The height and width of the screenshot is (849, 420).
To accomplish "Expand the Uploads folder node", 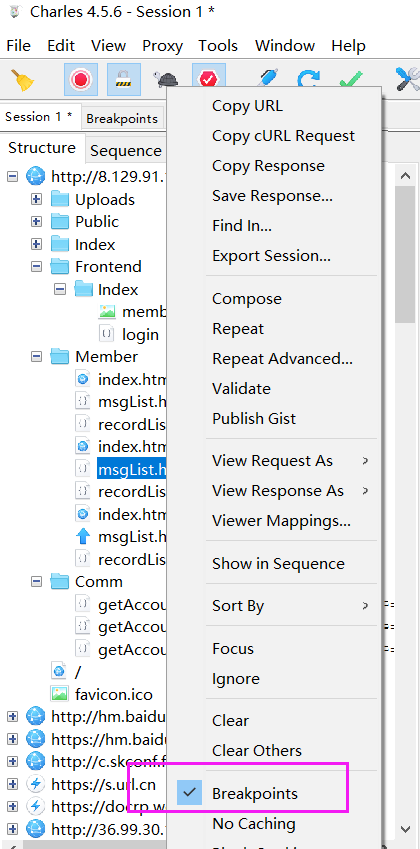I will tap(36, 200).
